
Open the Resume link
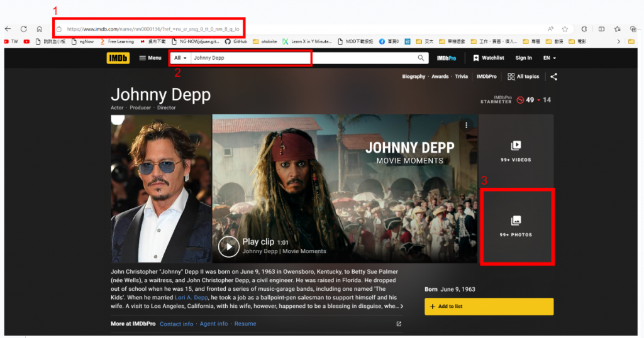(245, 324)
